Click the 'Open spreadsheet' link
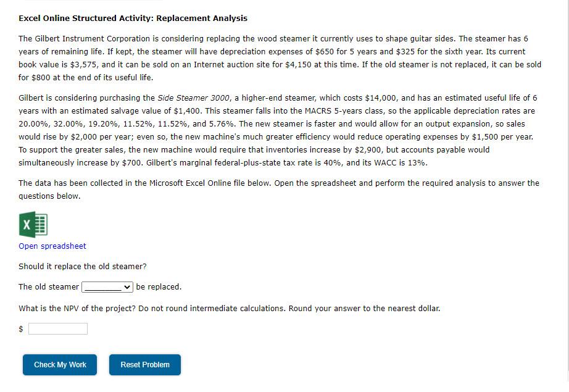 point(52,246)
